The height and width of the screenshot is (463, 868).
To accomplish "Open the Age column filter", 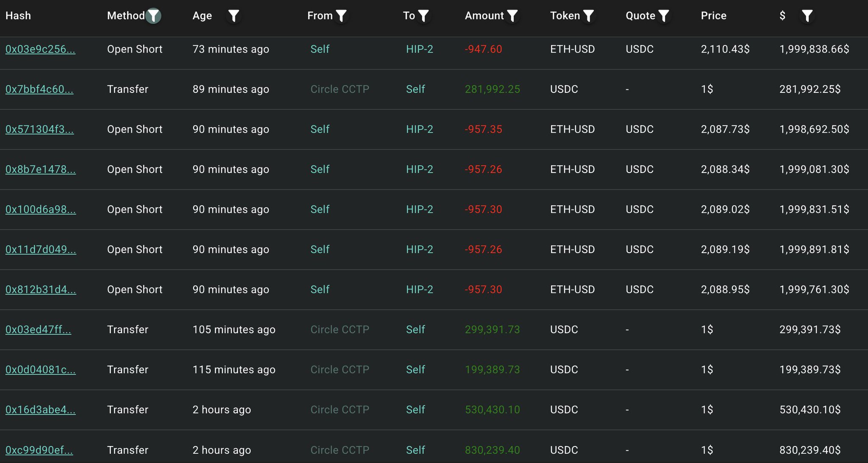I will (x=234, y=16).
